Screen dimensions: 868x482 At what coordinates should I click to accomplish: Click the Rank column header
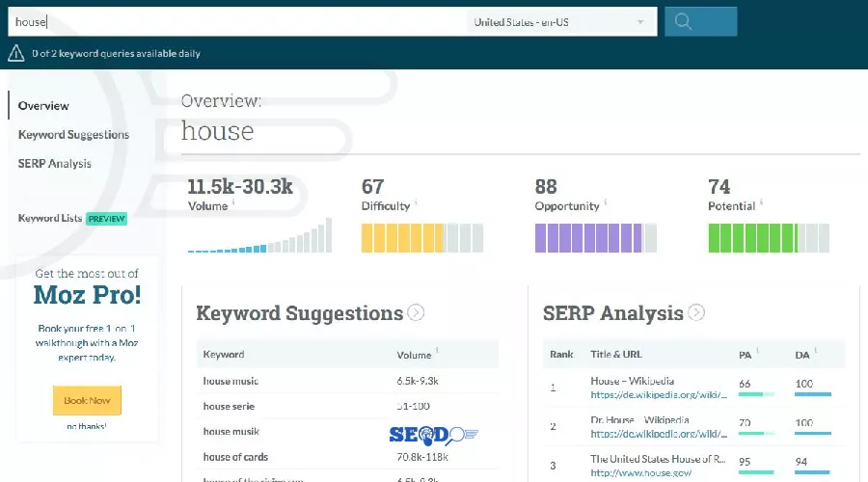click(x=561, y=354)
